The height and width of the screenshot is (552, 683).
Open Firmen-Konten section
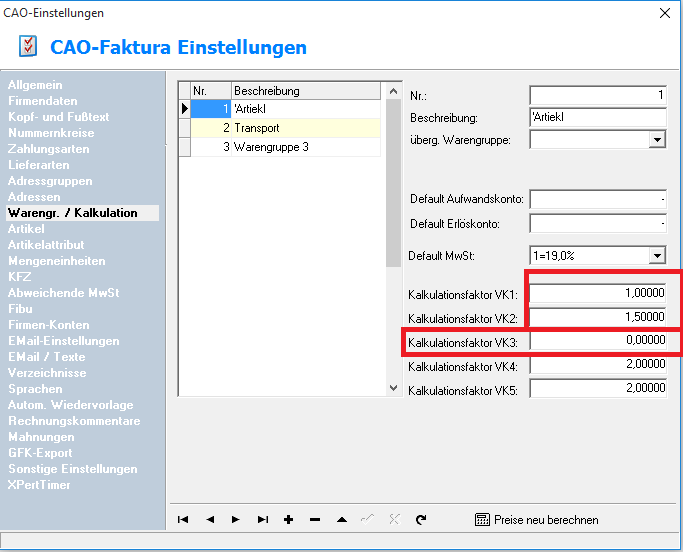pyautogui.click(x=49, y=325)
